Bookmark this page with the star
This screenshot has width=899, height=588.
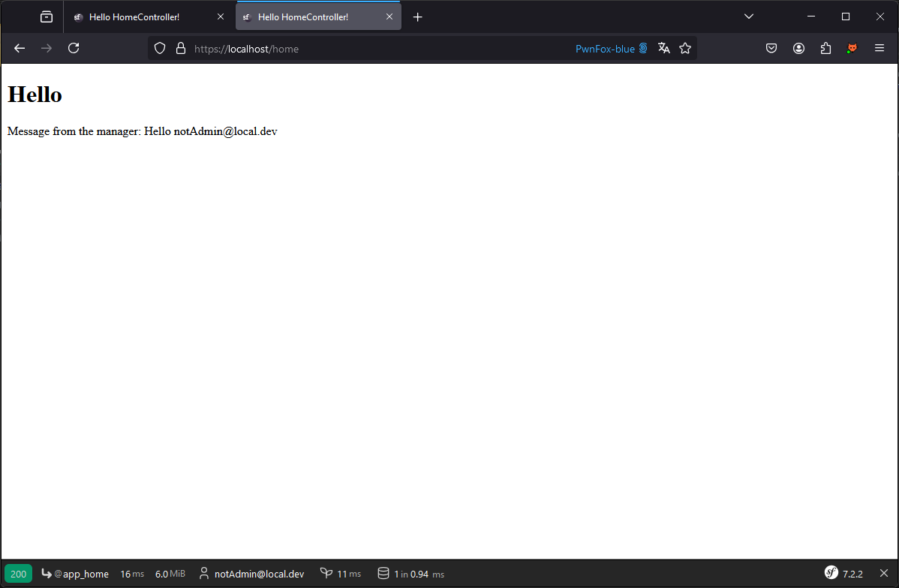pyautogui.click(x=685, y=48)
